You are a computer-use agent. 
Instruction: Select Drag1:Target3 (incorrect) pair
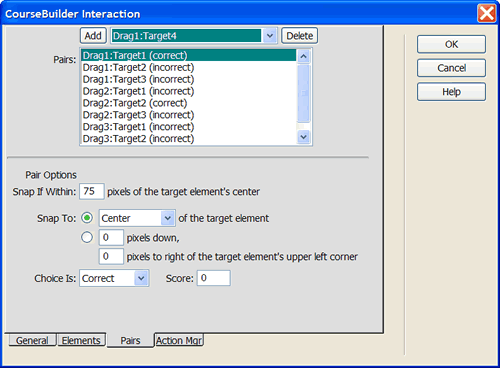pyautogui.click(x=189, y=79)
